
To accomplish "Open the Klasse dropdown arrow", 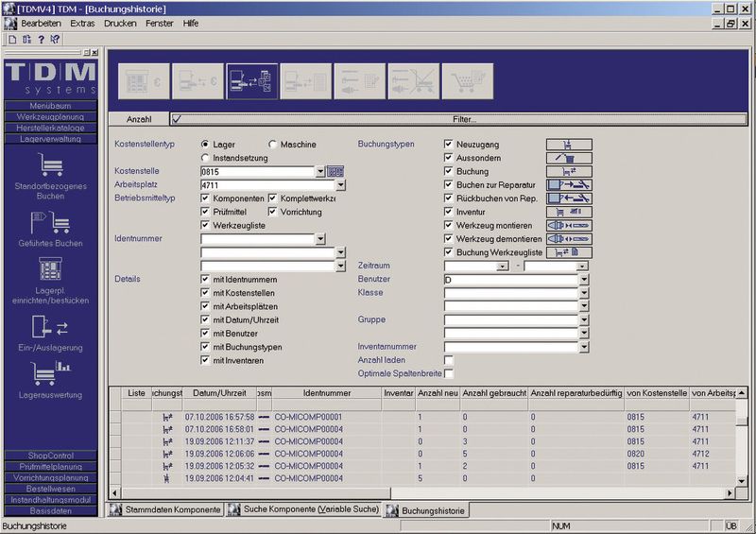I will tap(584, 293).
